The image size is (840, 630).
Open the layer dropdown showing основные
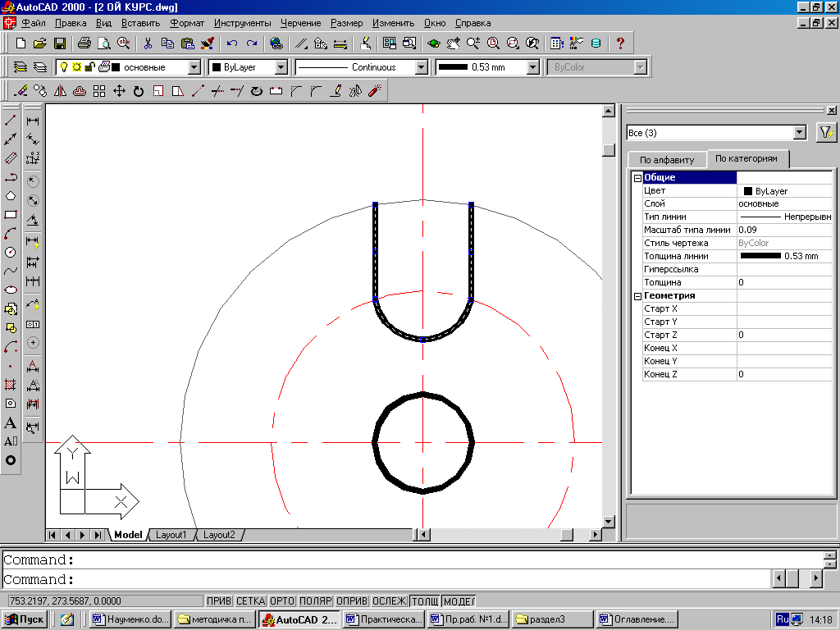[x=194, y=67]
